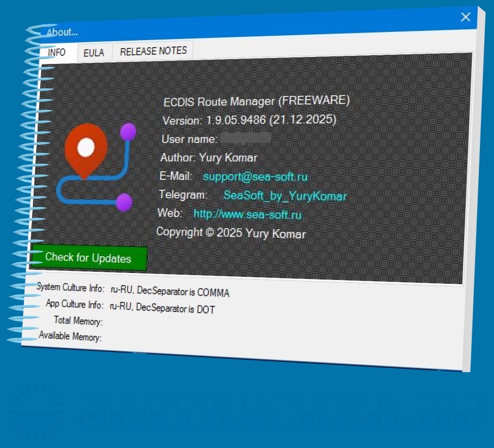Open the EULA tab
This screenshot has height=448, width=494.
(x=94, y=53)
